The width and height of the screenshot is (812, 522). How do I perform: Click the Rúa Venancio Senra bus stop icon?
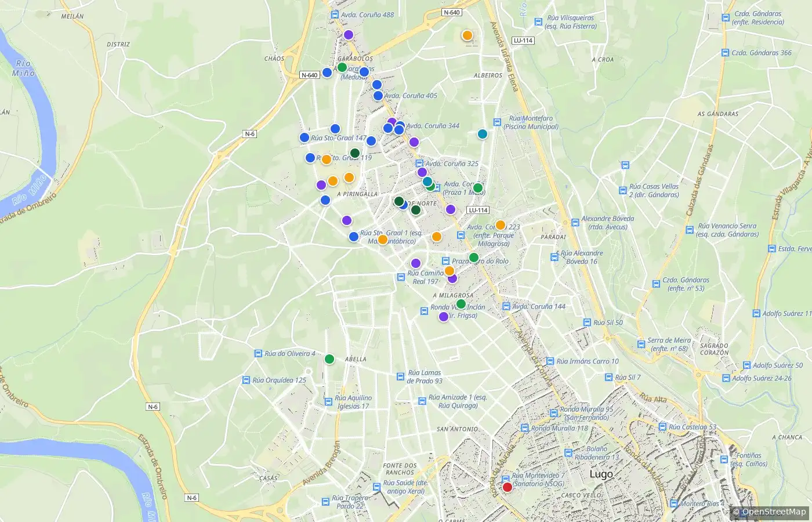click(690, 230)
